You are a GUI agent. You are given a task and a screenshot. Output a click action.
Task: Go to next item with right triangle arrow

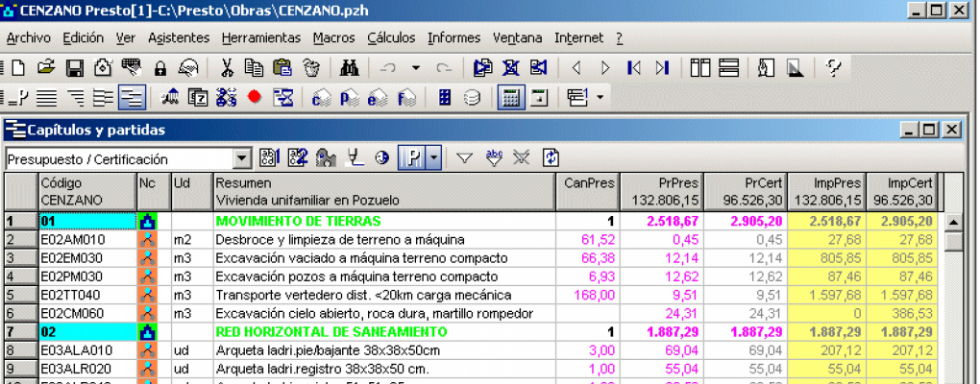[605, 67]
